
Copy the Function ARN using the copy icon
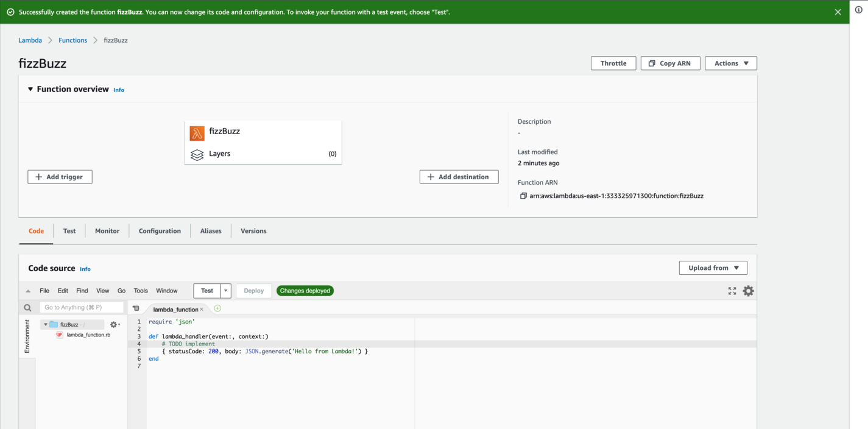click(523, 196)
